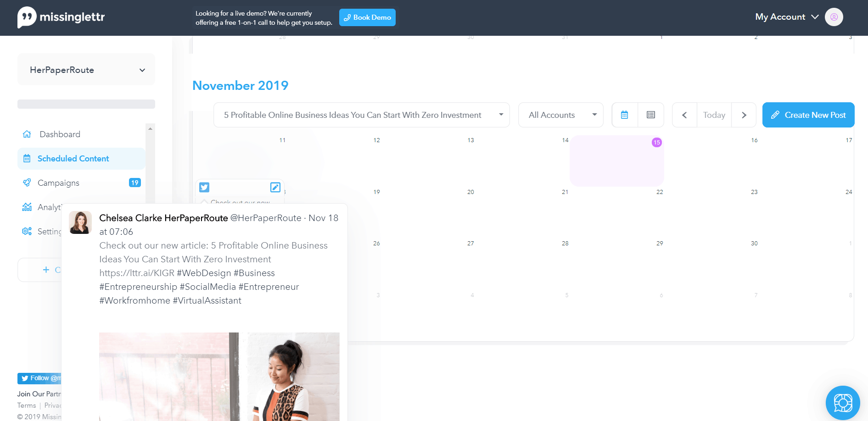Switch to calendar view
The height and width of the screenshot is (421, 868).
point(624,115)
